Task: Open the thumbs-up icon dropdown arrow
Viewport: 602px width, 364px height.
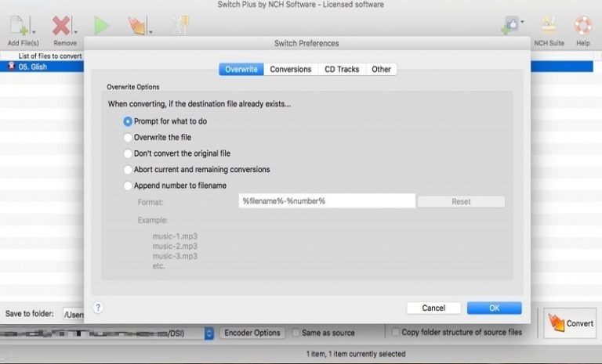Action: [x=523, y=22]
